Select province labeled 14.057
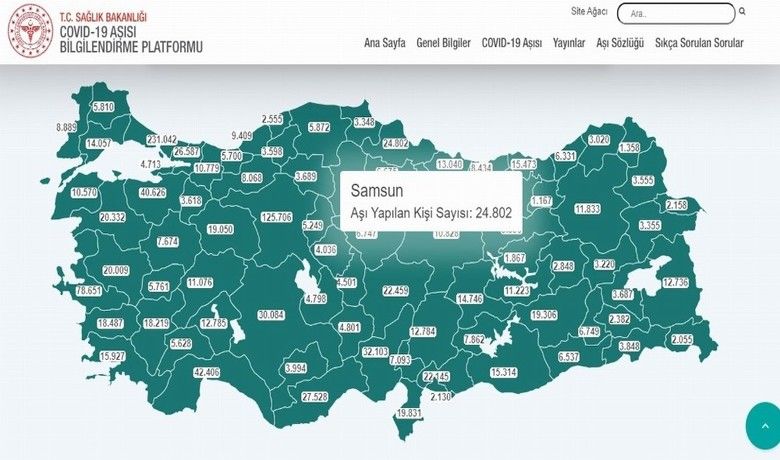This screenshot has width=780, height=460. (x=98, y=143)
